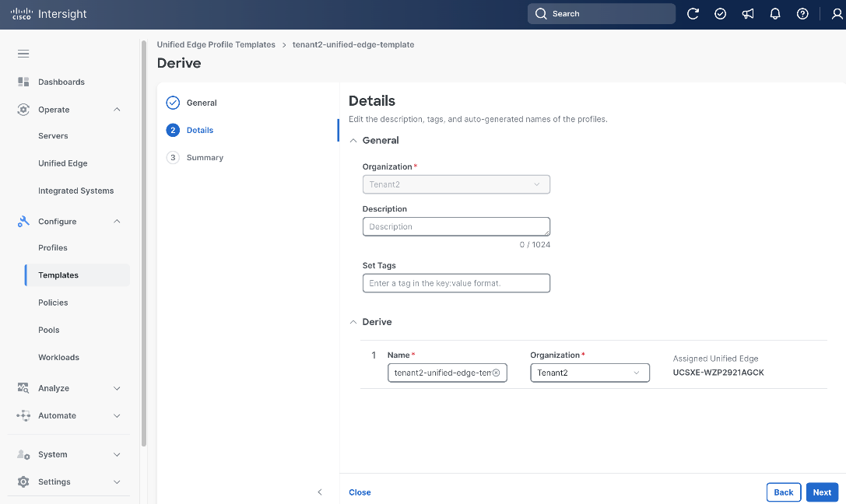Viewport: 846px width, 504px height.
Task: Click the Close link
Action: click(x=360, y=492)
